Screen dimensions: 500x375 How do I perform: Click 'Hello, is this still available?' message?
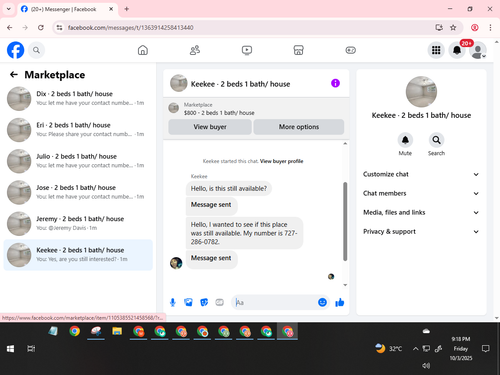229,189
